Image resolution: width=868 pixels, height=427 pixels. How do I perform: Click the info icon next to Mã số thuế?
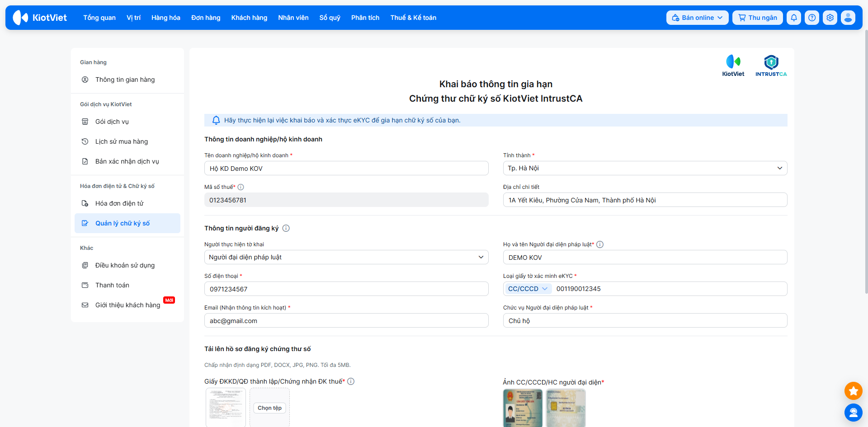[x=241, y=187]
